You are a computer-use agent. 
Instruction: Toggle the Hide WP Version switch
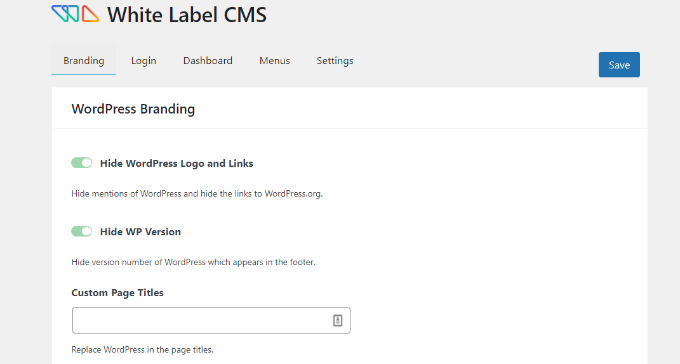pyautogui.click(x=82, y=231)
